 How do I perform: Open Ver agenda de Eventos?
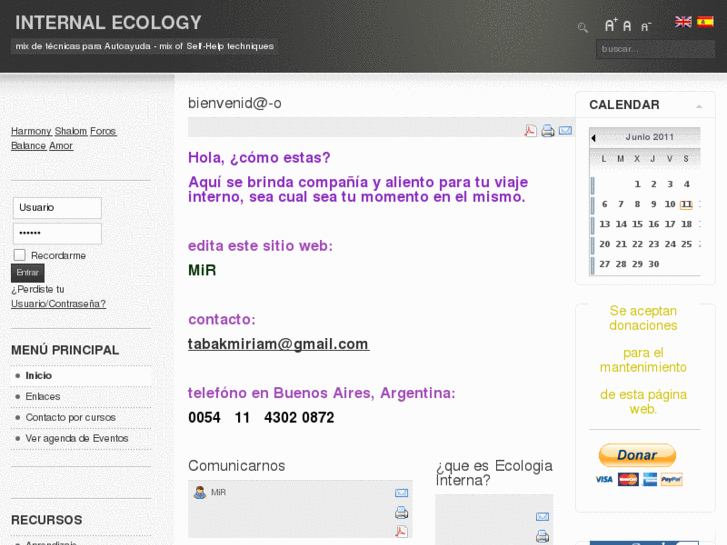point(77,438)
